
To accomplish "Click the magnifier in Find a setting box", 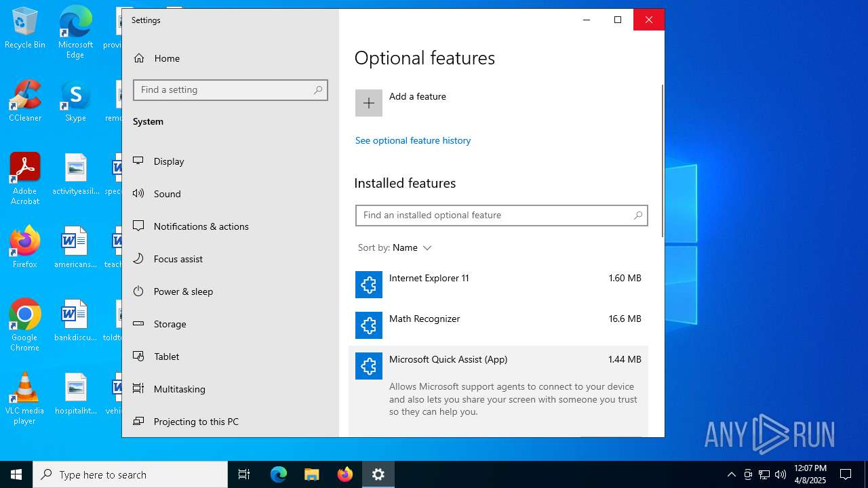I will pos(318,90).
